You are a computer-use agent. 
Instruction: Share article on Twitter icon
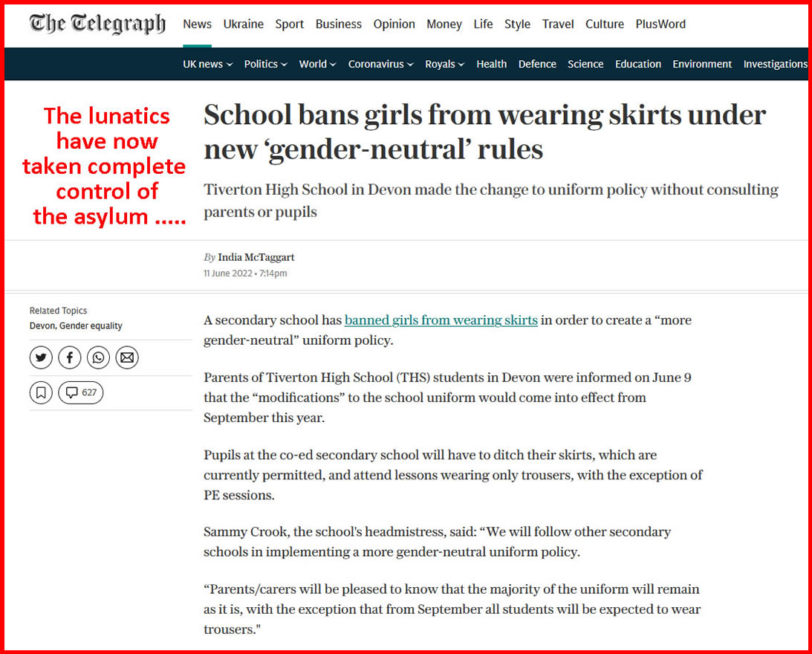[x=41, y=357]
